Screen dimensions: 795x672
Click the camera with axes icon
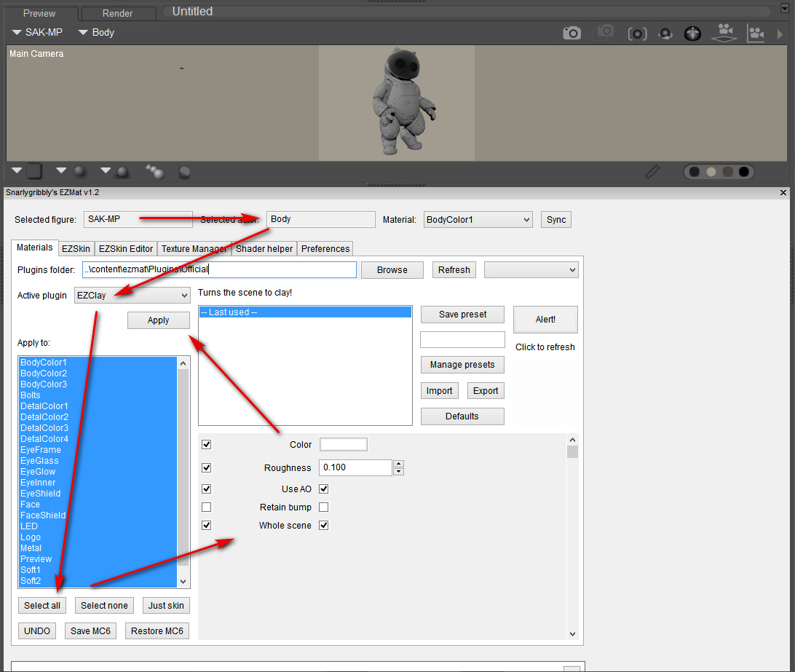(x=756, y=33)
